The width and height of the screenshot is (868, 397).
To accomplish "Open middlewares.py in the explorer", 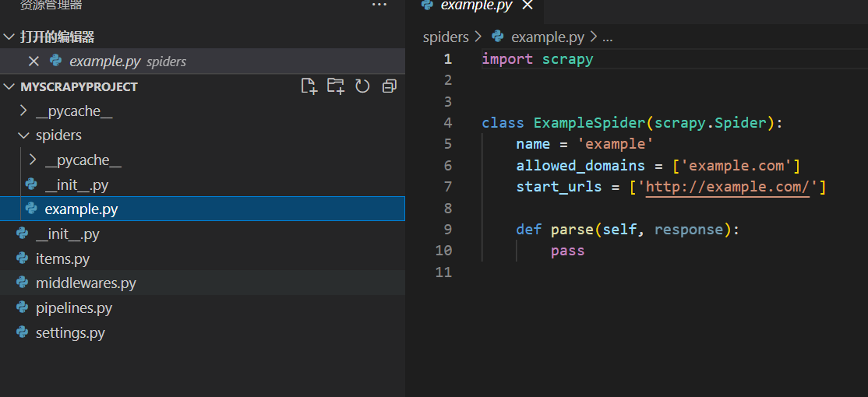I will (x=203, y=283).
